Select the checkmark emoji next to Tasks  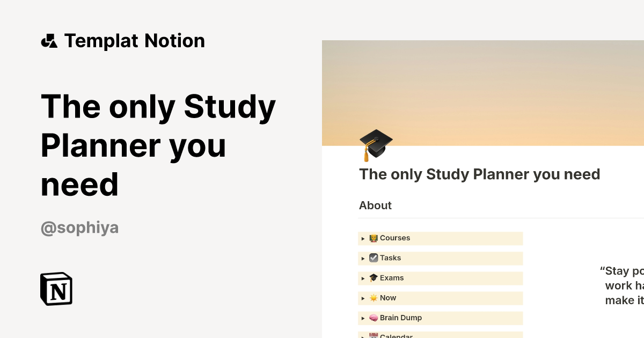374,258
